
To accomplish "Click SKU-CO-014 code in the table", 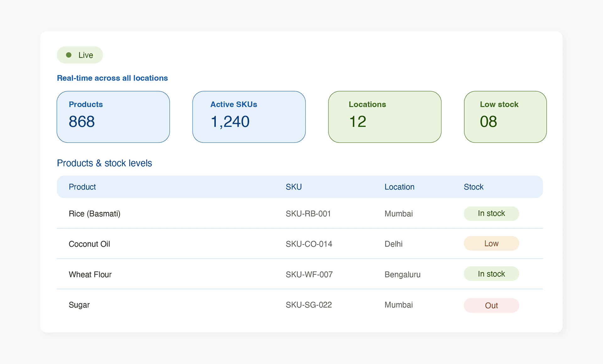I will point(309,244).
